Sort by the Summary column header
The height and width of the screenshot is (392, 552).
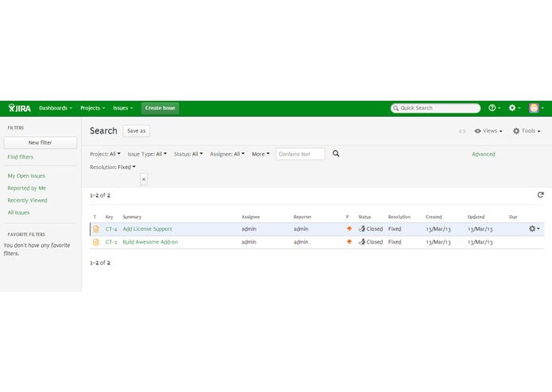(132, 217)
